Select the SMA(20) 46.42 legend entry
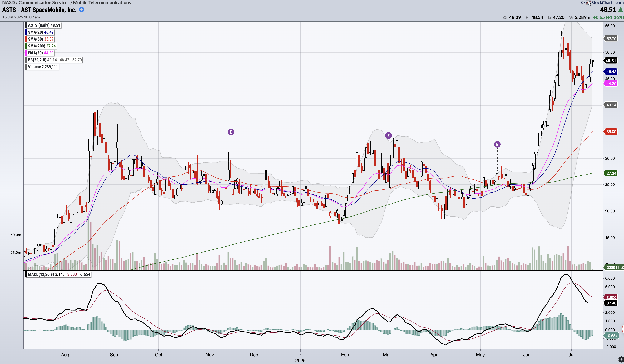 [40, 32]
